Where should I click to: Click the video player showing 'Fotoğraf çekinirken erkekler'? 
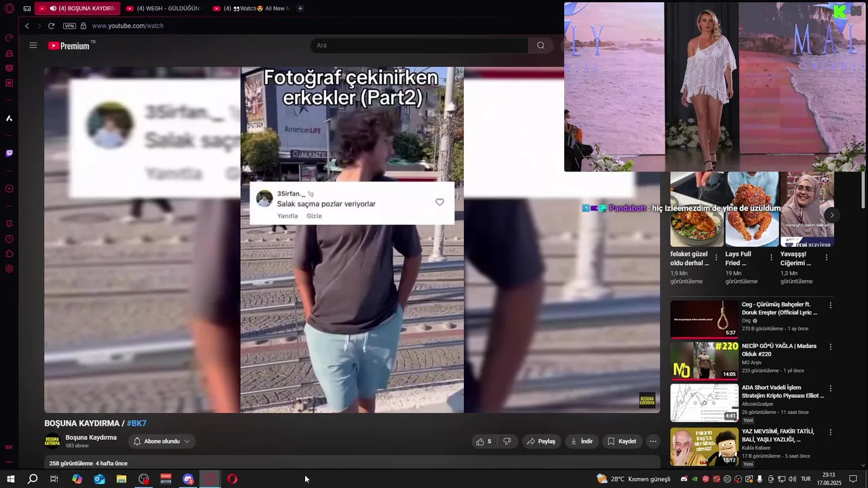click(x=352, y=240)
